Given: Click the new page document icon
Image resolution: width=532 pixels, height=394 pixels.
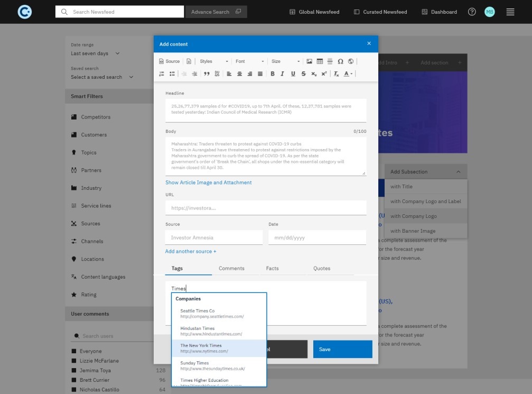Looking at the screenshot, I should coord(189,61).
